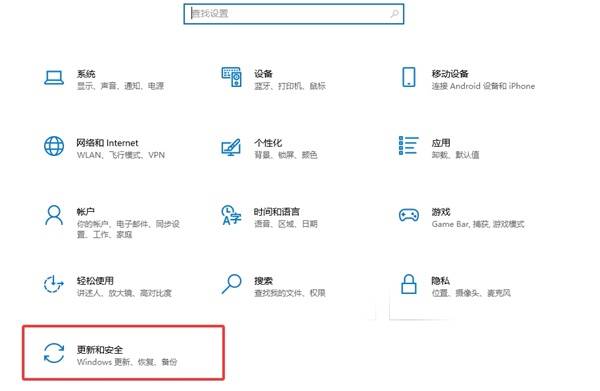Select the 时间和语言 title
The image size is (600, 391).
click(277, 212)
